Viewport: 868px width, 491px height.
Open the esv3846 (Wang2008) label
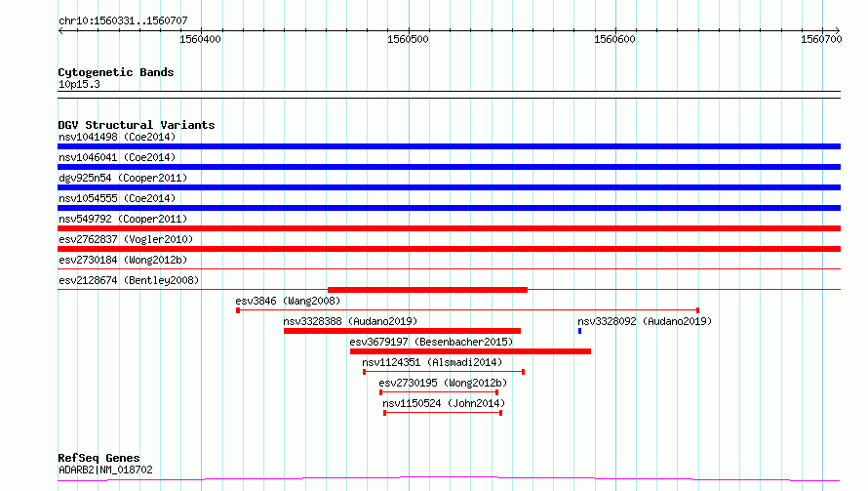click(x=288, y=301)
